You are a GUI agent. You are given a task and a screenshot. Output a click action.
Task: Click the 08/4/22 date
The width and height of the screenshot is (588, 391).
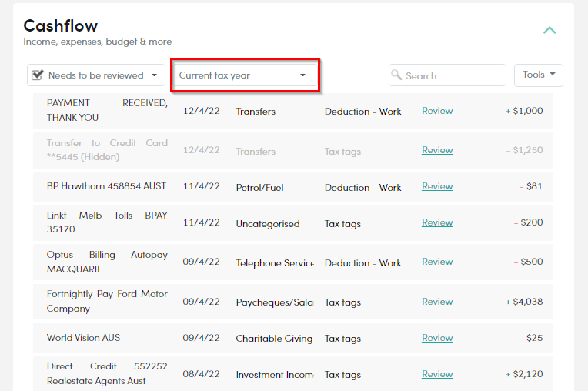coord(201,374)
